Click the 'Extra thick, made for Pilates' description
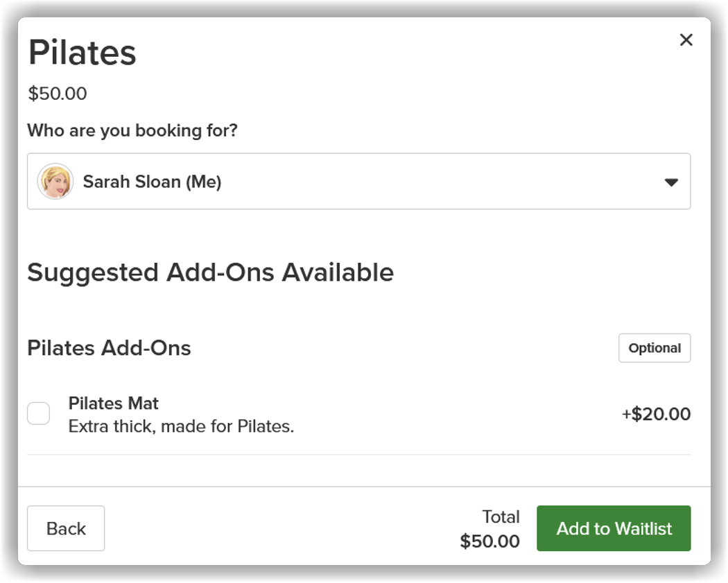The image size is (728, 583). 181,426
